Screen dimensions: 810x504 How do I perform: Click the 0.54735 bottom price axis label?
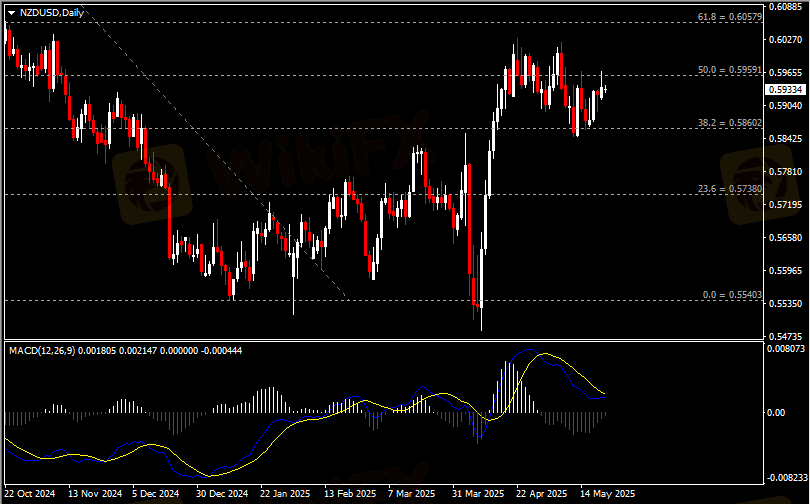786,337
